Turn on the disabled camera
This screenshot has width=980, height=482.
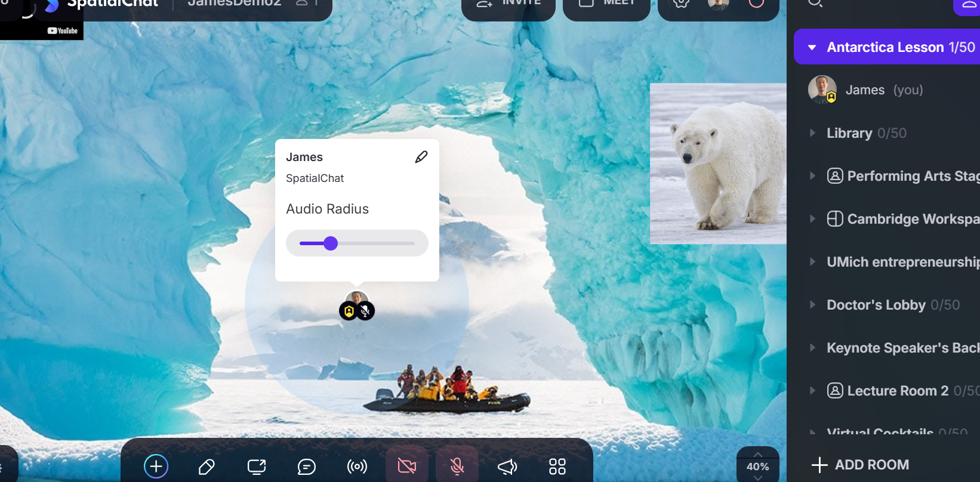coord(407,466)
